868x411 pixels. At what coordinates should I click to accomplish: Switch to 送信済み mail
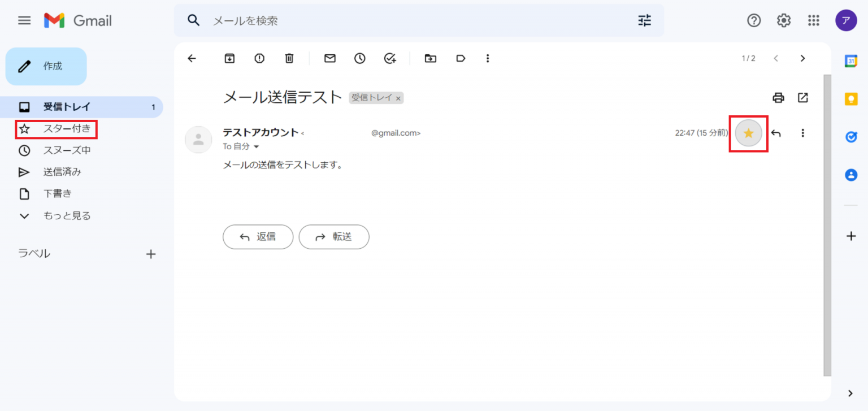coord(62,172)
